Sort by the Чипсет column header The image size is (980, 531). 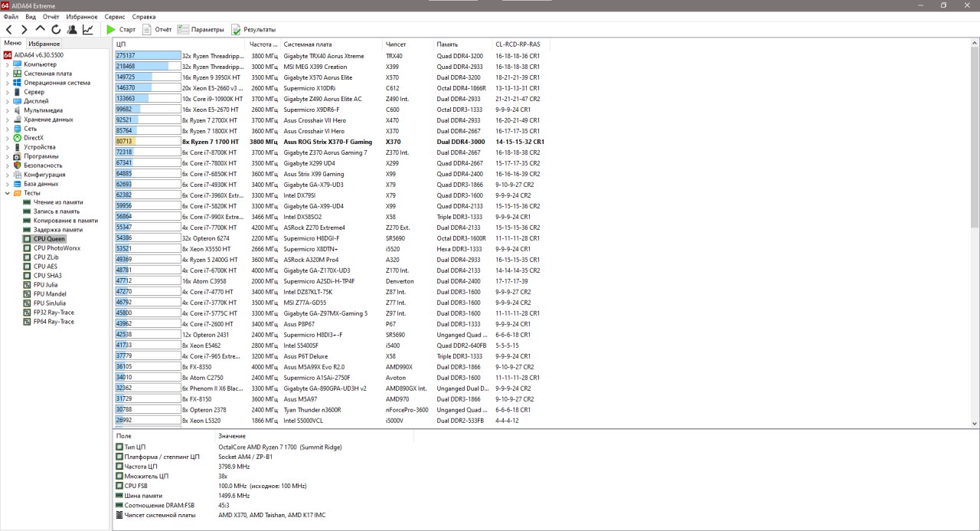pyautogui.click(x=408, y=44)
